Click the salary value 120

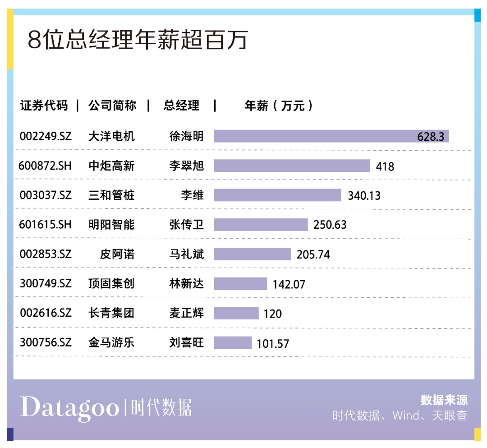272,314
